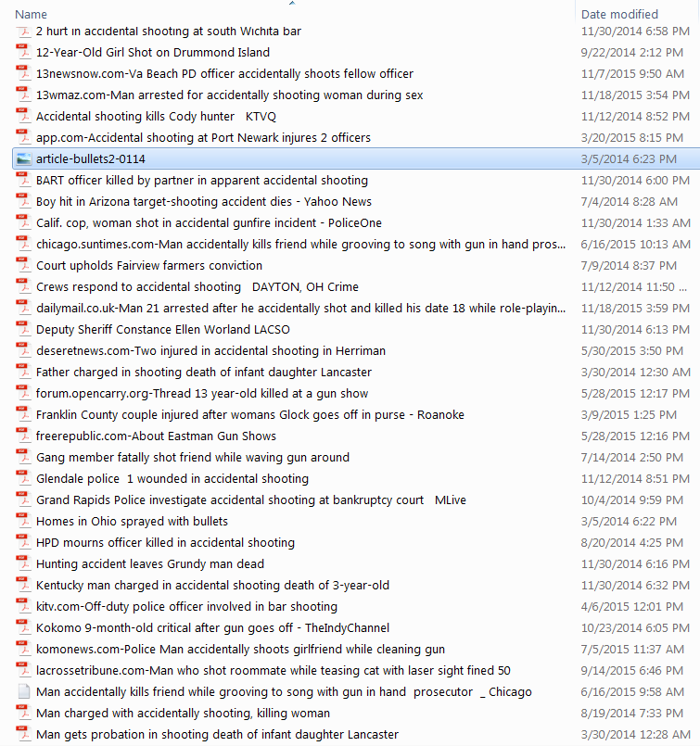Click the blank document icon for Chicago prosecutor file
Viewport: 700px width, 746px height.
click(23, 692)
